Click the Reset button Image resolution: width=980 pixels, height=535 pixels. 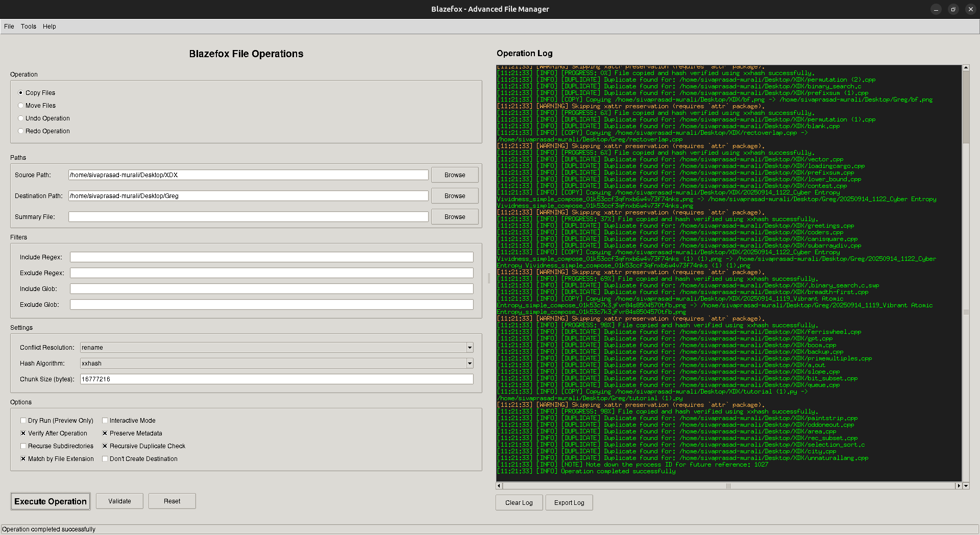coord(172,501)
